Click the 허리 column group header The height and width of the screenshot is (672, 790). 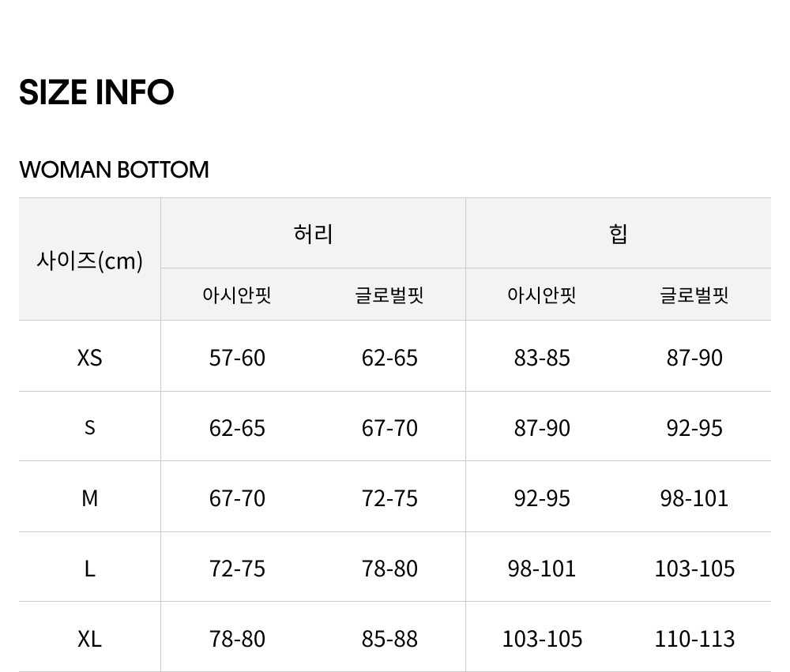pyautogui.click(x=313, y=234)
